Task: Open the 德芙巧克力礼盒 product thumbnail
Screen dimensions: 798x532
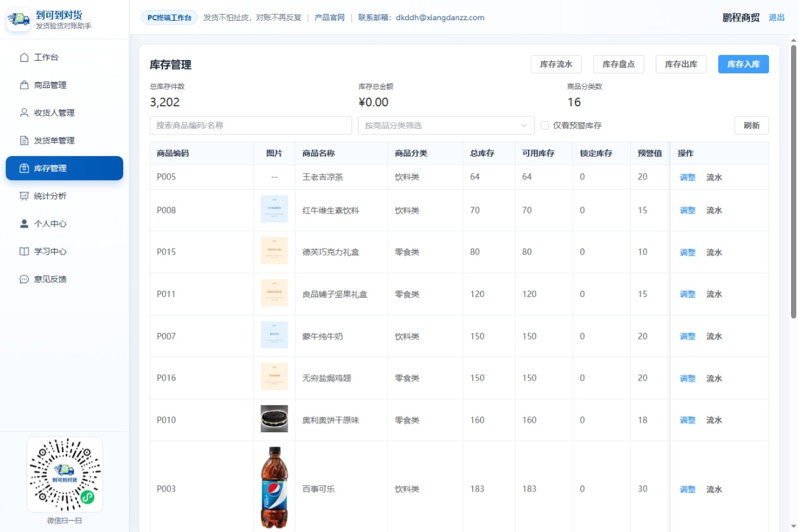Action: (x=274, y=251)
